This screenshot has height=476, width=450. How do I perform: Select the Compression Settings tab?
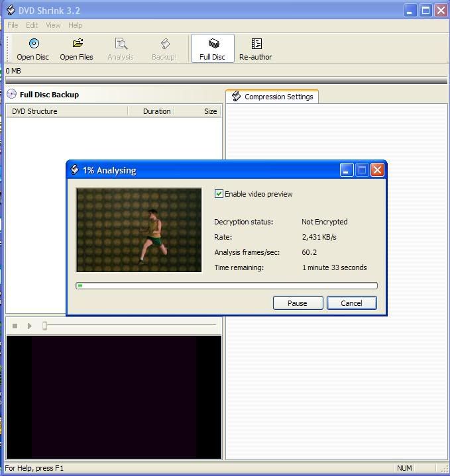pos(272,97)
